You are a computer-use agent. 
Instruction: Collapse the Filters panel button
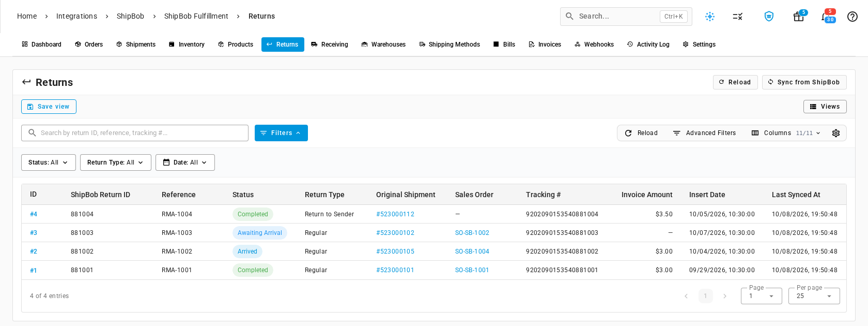click(x=281, y=133)
